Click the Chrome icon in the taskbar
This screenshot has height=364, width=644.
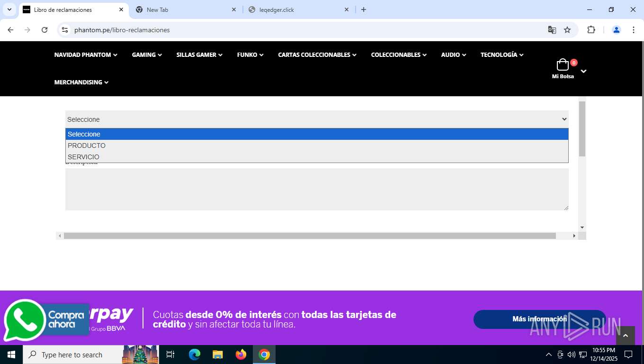click(264, 355)
